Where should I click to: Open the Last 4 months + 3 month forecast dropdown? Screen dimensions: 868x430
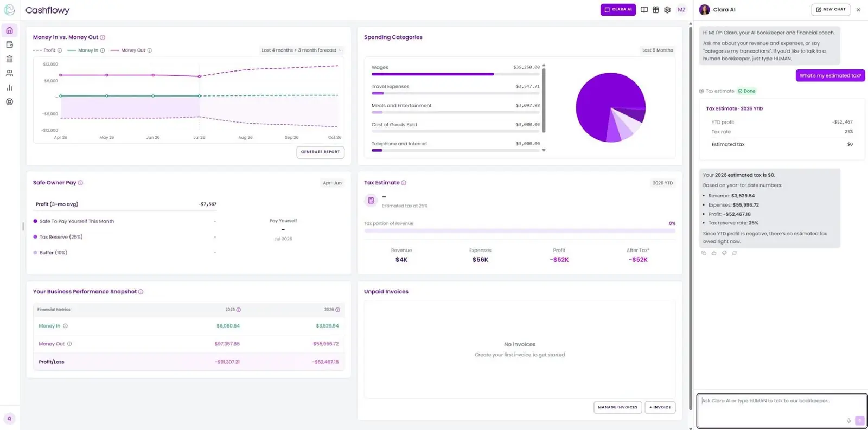click(301, 50)
